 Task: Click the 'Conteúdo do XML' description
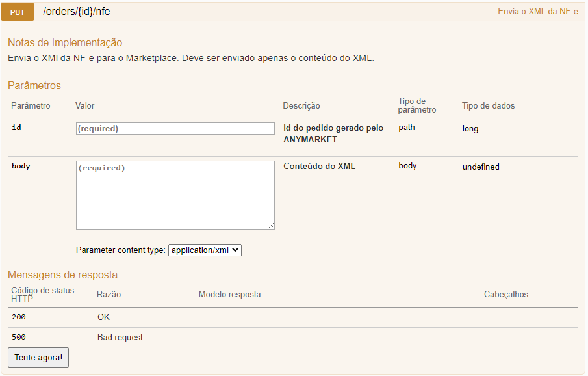pos(319,166)
